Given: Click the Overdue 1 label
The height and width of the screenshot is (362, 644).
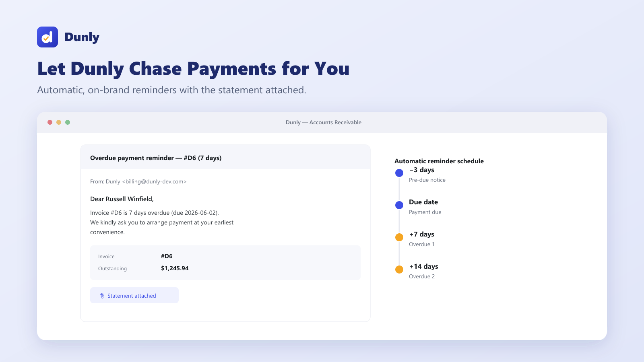Looking at the screenshot, I should coord(422,245).
